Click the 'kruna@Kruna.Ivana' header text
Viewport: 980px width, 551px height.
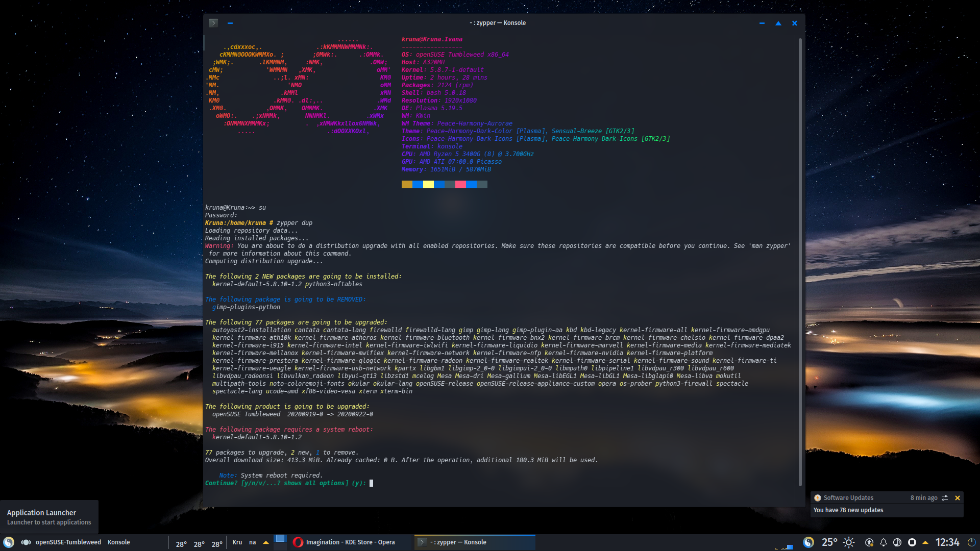pyautogui.click(x=432, y=39)
